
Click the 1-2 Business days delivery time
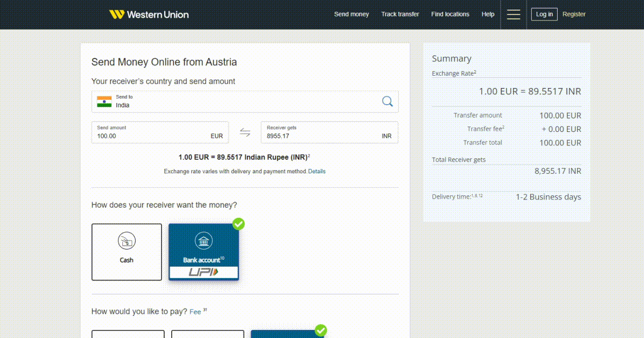[548, 197]
